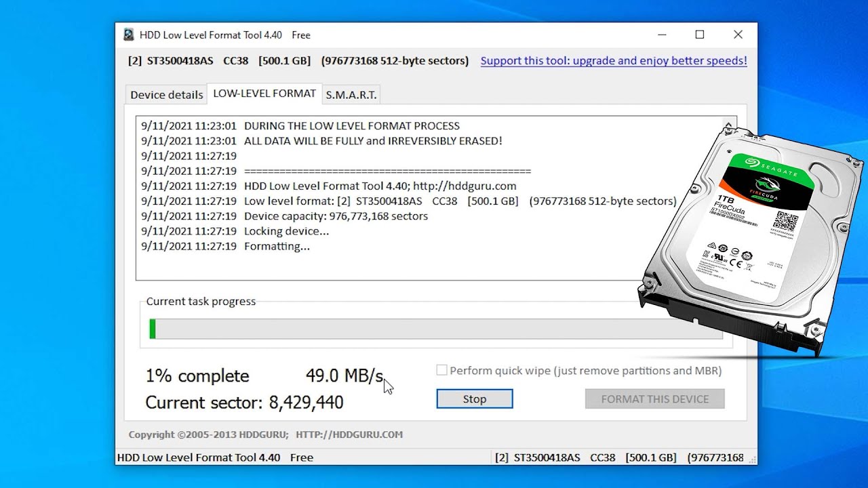Click the 'Current task progress' label

[x=201, y=302]
